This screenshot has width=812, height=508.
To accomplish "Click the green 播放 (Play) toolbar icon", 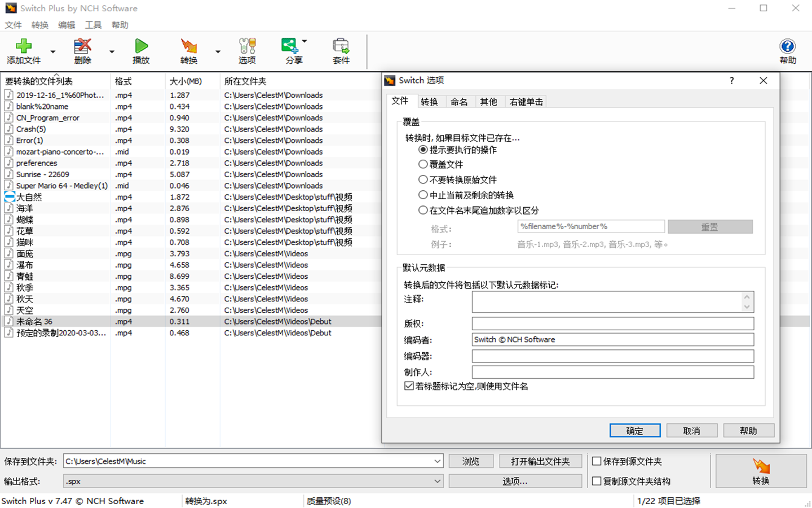I will pyautogui.click(x=141, y=51).
